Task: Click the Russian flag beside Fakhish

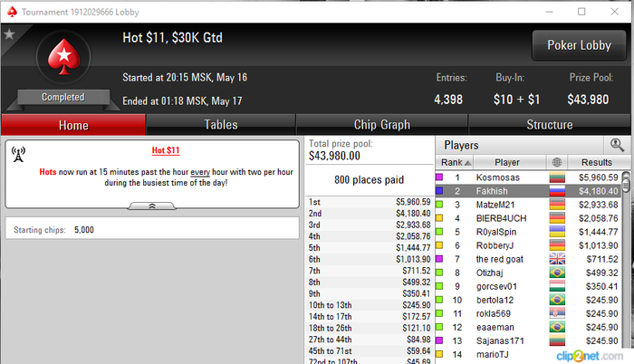Action: [557, 191]
